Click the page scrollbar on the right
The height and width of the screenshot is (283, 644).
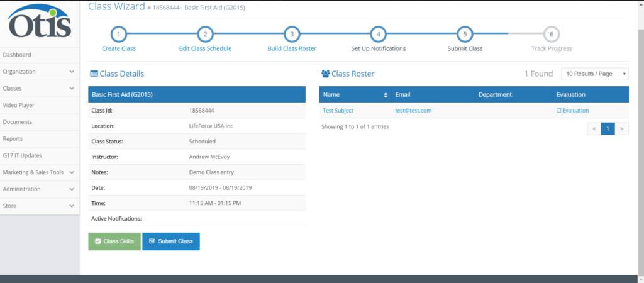click(639, 126)
